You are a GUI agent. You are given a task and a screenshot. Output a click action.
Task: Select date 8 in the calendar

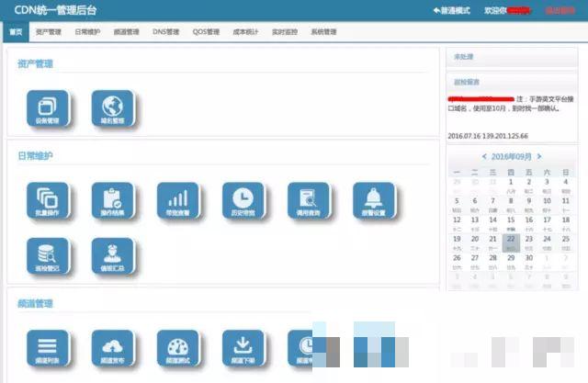[511, 205]
